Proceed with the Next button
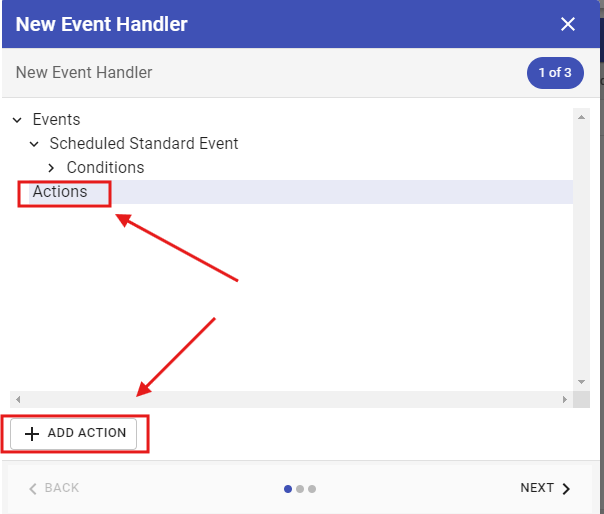Screen dimensions: 604x514 coord(546,488)
